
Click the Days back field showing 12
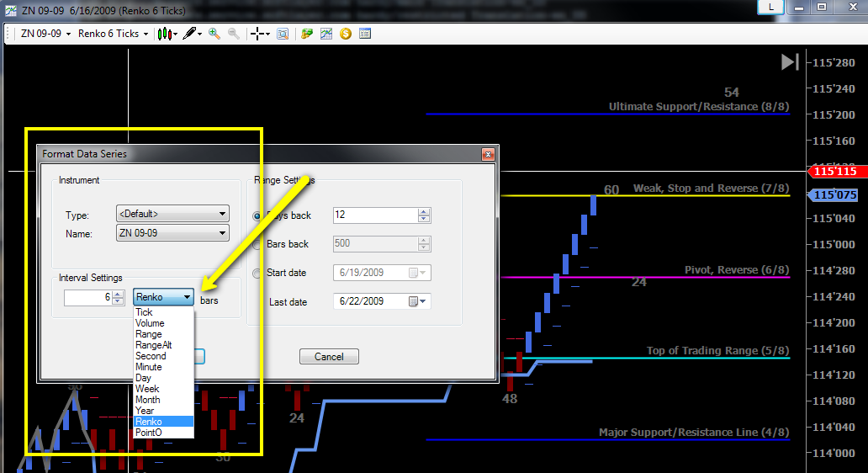(x=375, y=215)
